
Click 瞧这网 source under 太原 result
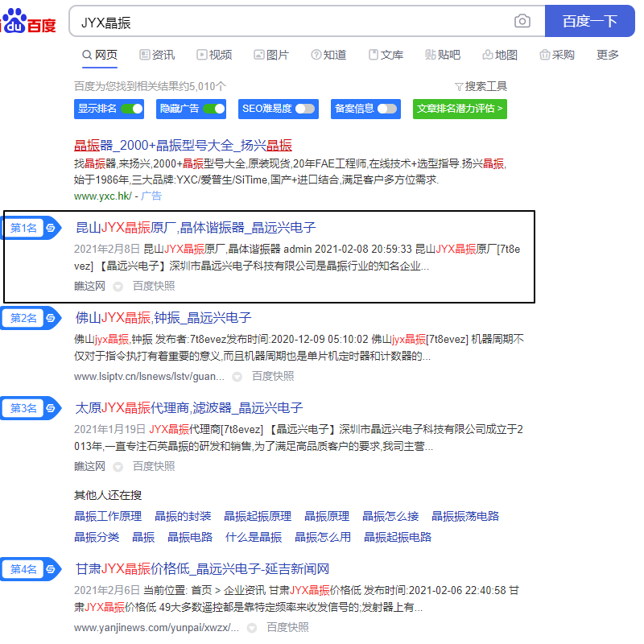[89, 467]
